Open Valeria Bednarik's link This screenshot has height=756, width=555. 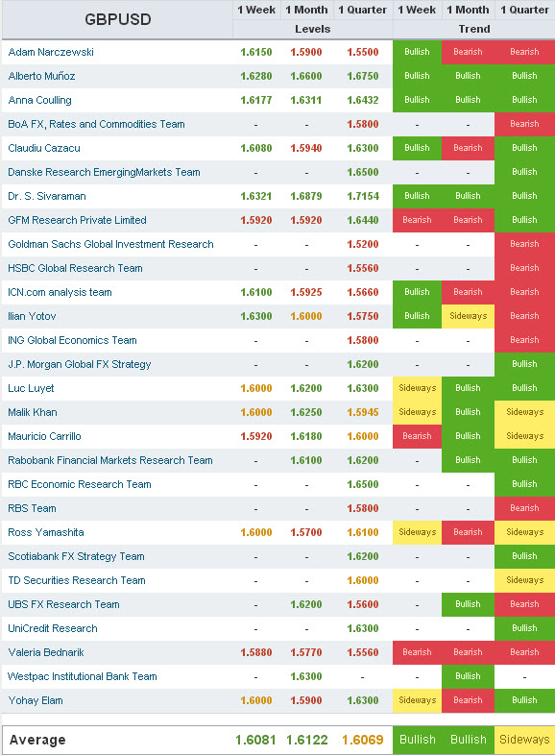[x=46, y=653]
